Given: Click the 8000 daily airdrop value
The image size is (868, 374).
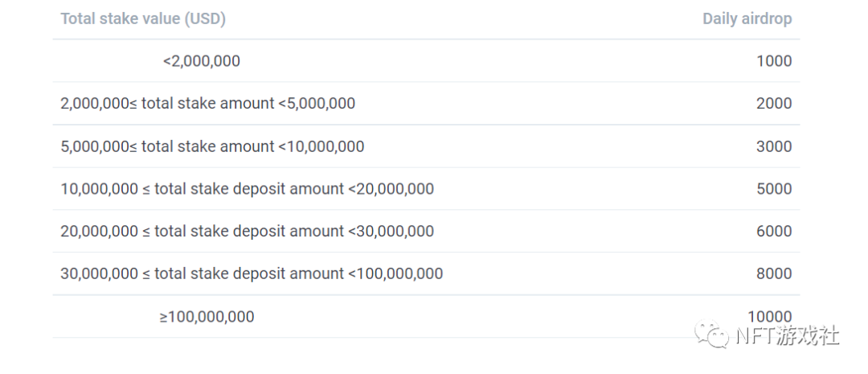Looking at the screenshot, I should click(x=773, y=274).
